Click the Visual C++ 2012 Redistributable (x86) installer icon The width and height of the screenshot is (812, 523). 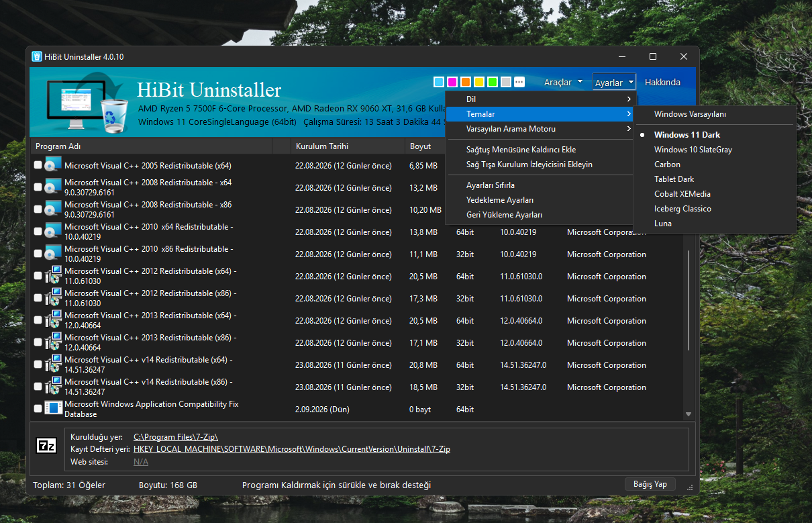tap(53, 298)
